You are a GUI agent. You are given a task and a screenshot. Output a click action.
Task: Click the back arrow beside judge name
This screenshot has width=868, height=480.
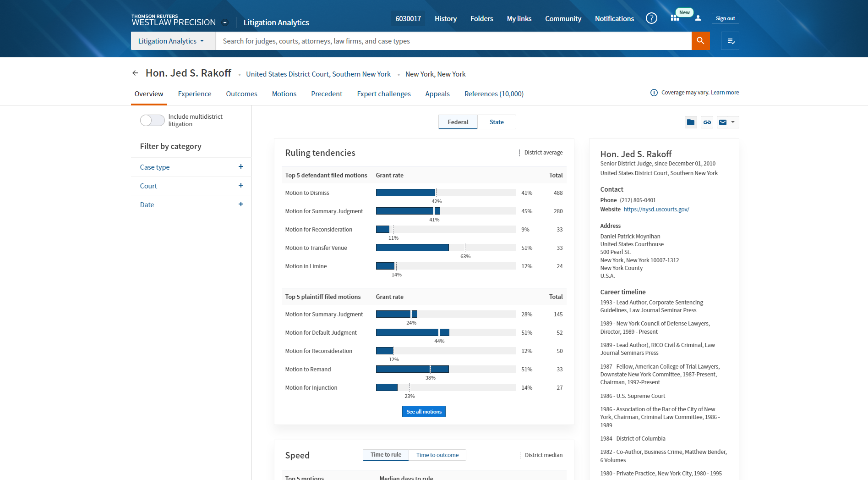click(135, 73)
